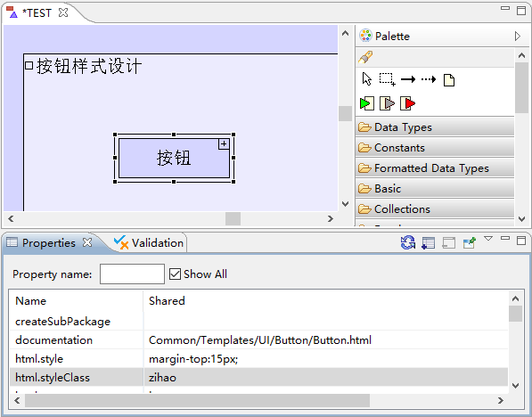The width and height of the screenshot is (532, 417).
Task: Select the html.styleClass property row
Action: point(259,377)
